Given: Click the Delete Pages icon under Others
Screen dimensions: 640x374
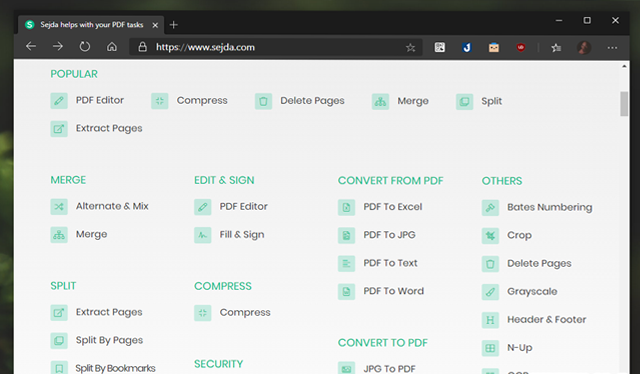Looking at the screenshot, I should coord(490,264).
